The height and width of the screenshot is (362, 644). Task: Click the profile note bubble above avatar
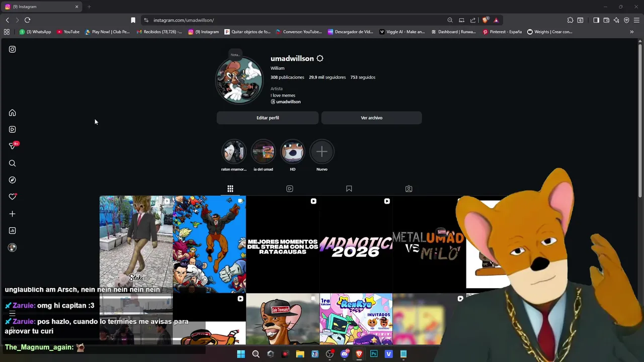click(x=235, y=54)
